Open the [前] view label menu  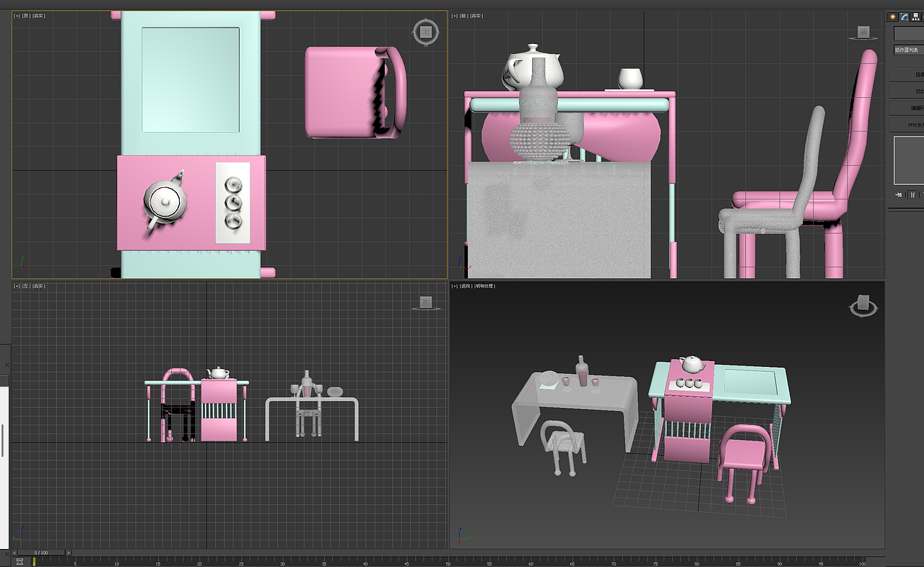pos(464,15)
